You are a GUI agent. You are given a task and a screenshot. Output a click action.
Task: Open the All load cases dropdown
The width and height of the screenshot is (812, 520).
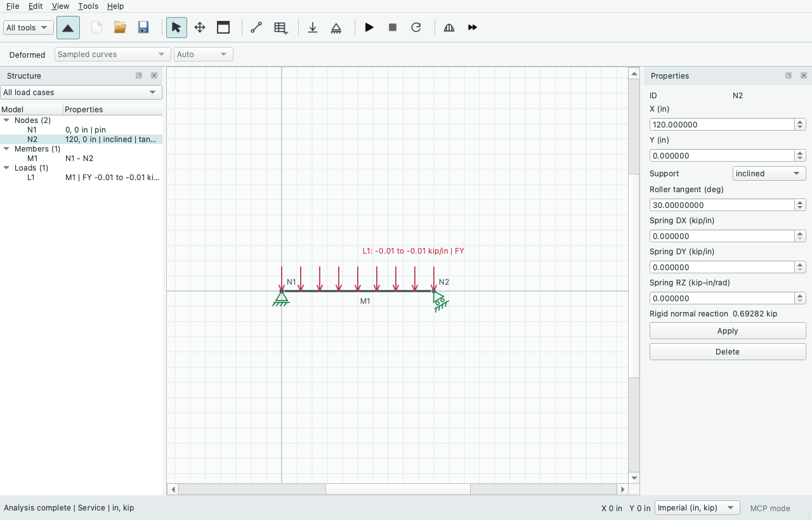pos(81,93)
